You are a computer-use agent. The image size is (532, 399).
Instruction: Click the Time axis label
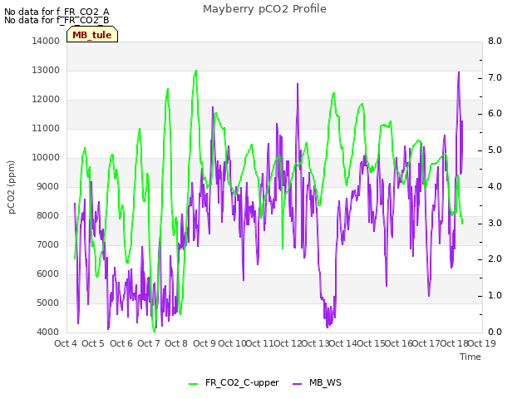click(470, 357)
